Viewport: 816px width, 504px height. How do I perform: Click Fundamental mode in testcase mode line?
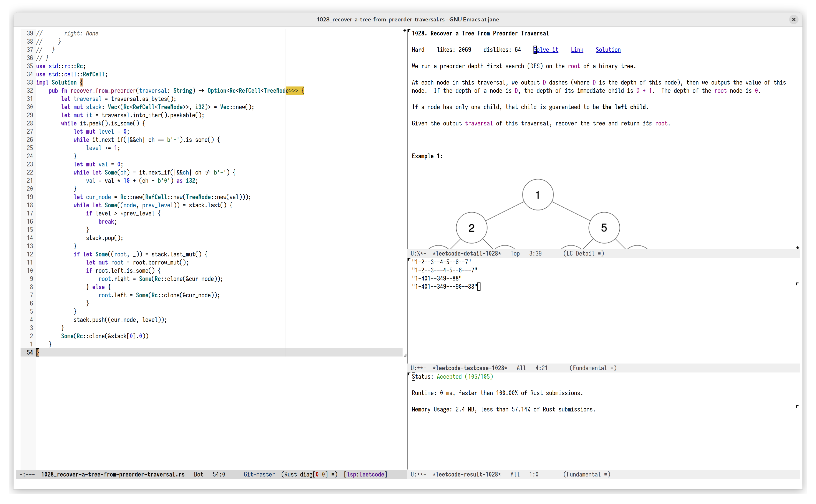[x=593, y=368]
